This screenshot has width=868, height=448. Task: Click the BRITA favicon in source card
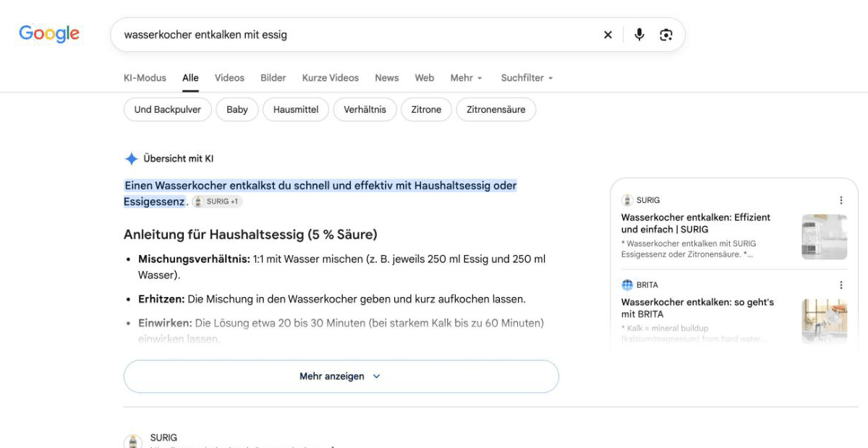coord(626,285)
